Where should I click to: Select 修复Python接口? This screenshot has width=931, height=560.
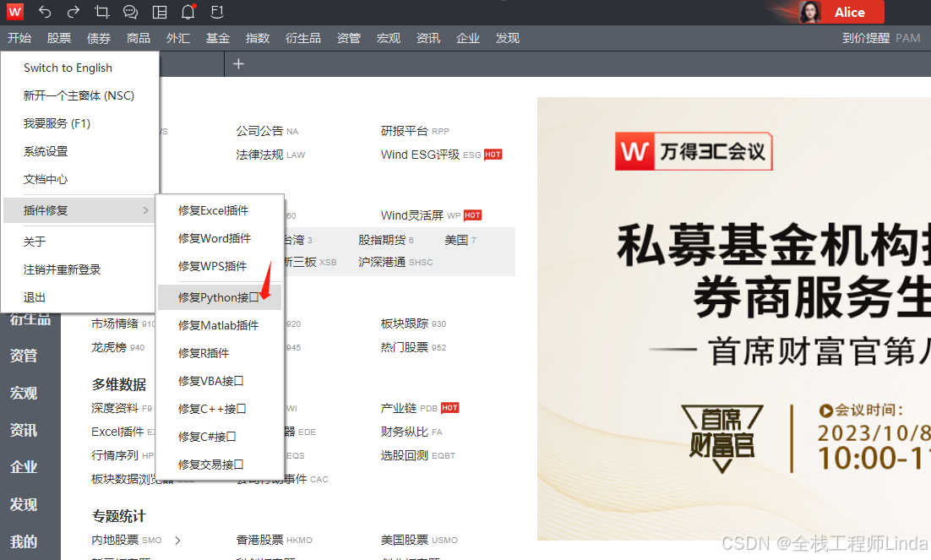point(220,297)
